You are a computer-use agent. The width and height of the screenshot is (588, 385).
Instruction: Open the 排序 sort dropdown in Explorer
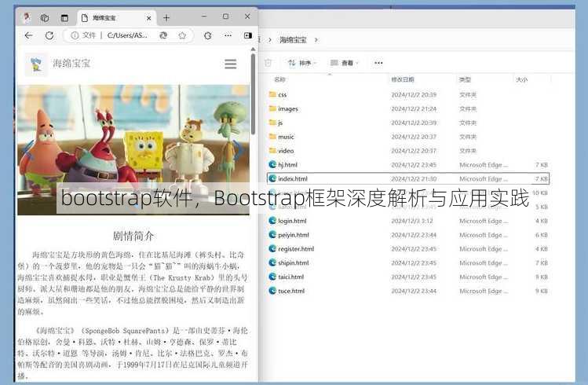pos(302,63)
